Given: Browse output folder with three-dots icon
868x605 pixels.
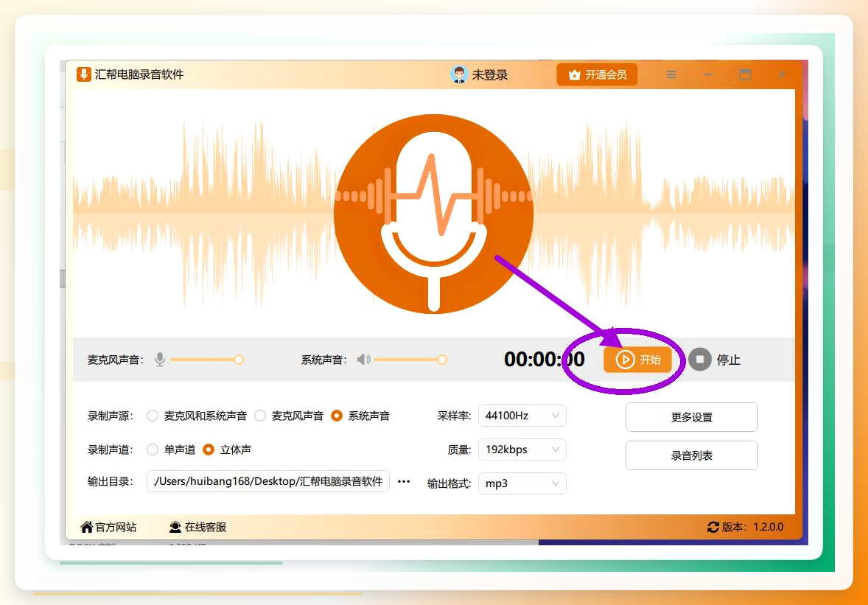Looking at the screenshot, I should (404, 481).
